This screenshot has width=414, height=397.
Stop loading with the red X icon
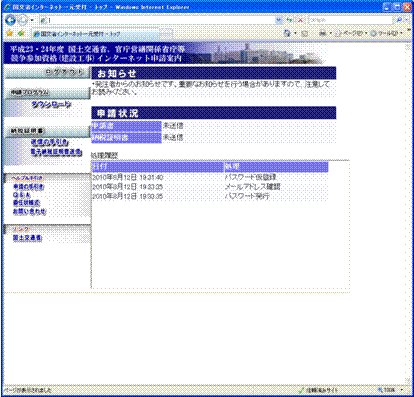coord(300,20)
